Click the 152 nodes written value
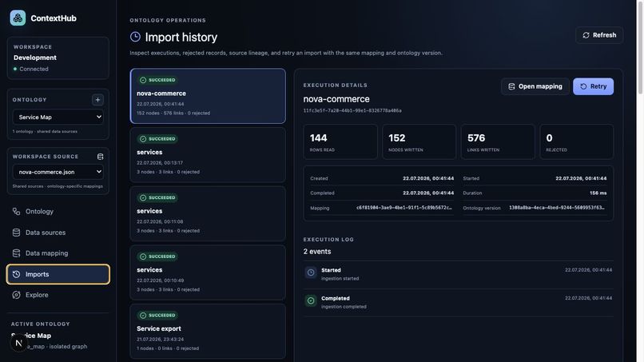 pos(397,138)
